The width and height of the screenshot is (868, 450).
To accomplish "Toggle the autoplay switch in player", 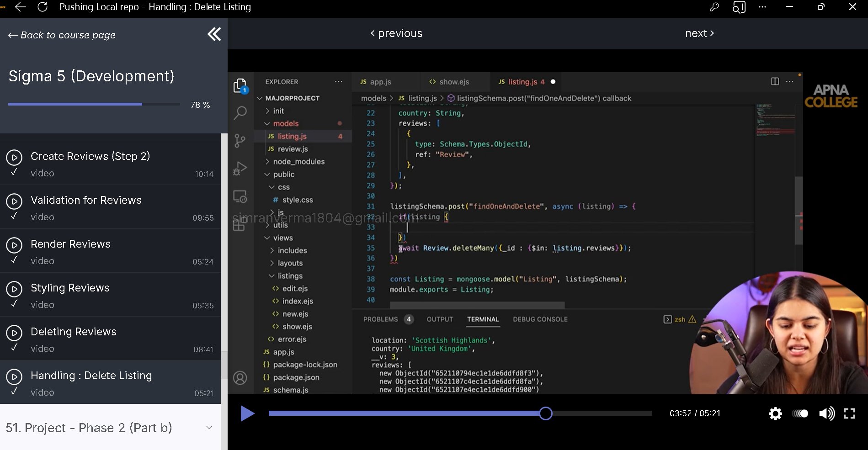I will [x=800, y=414].
